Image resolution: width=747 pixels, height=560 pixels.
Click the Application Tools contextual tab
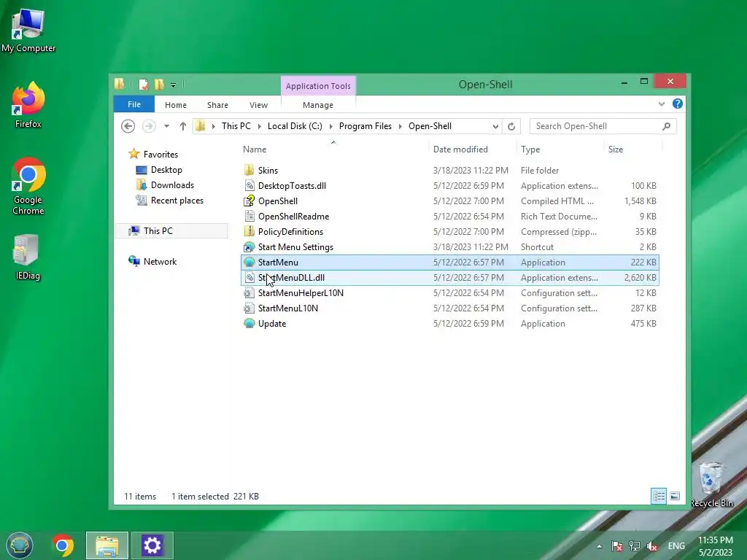(318, 86)
